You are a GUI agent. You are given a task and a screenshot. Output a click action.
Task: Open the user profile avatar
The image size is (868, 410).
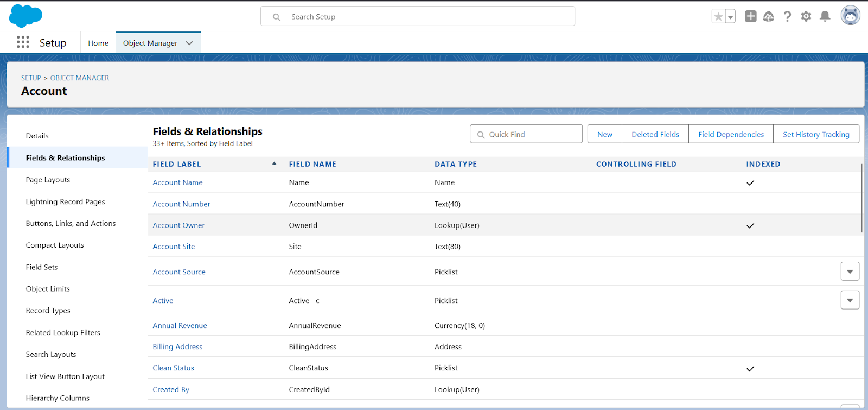851,16
